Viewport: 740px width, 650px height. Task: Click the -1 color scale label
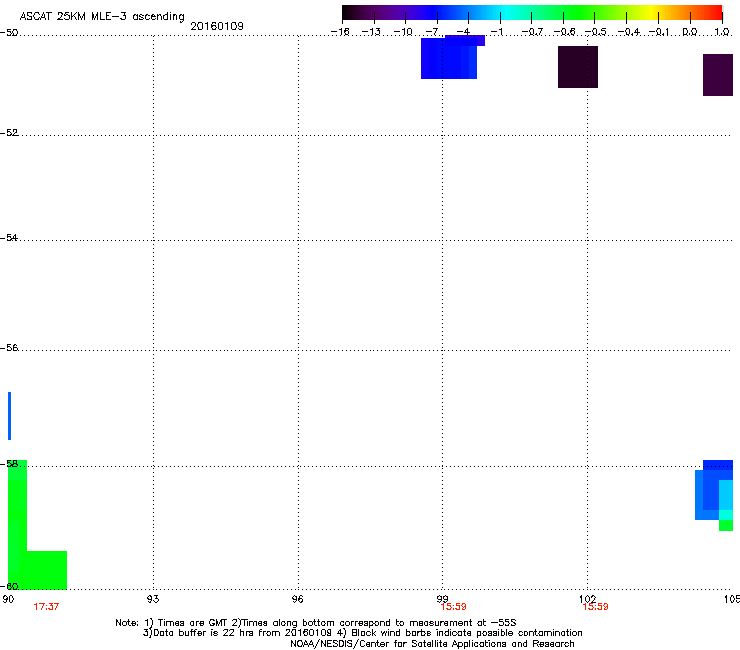[496, 32]
